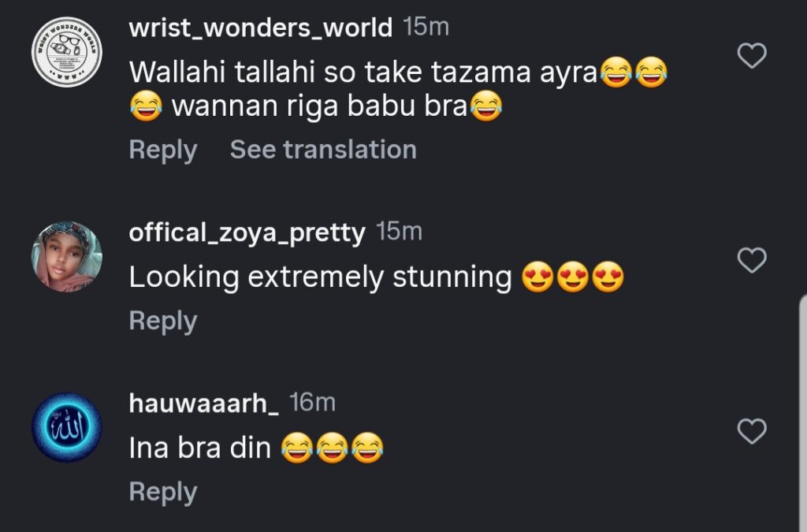
Task: Visit the offical_zoya_pretty username
Action: (247, 233)
